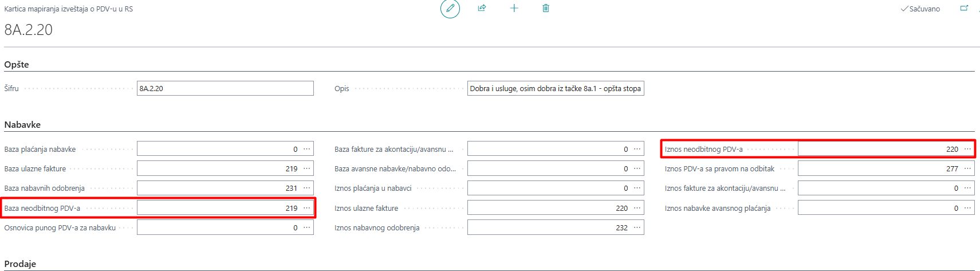Screen dimensions: 980x271
Task: Select the Baza nabavnih odobrenja value field
Action: [x=218, y=188]
